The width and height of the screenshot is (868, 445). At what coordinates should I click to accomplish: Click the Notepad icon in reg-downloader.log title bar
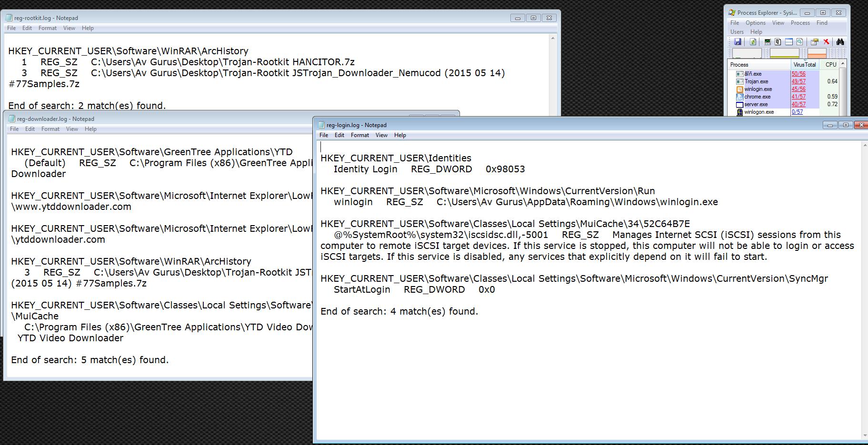click(x=12, y=119)
